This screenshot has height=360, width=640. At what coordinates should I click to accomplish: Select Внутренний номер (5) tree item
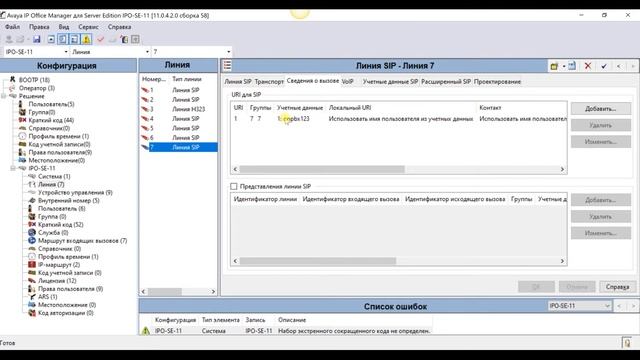(69, 200)
